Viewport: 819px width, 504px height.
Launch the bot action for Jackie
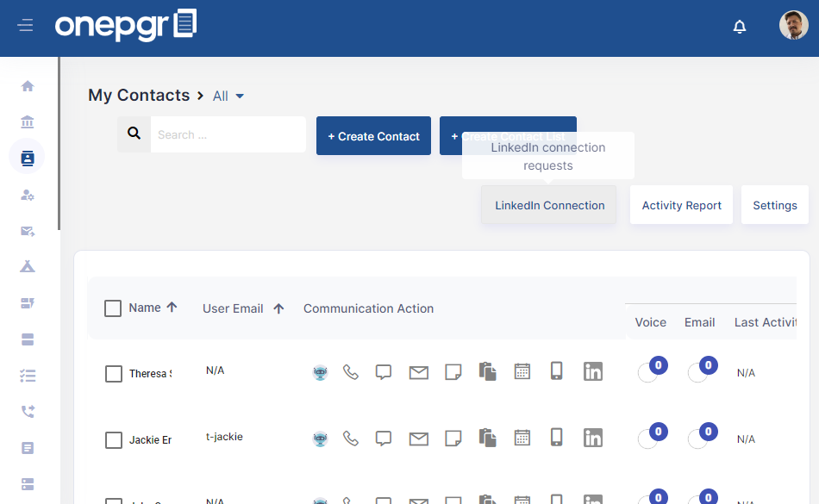tap(320, 439)
